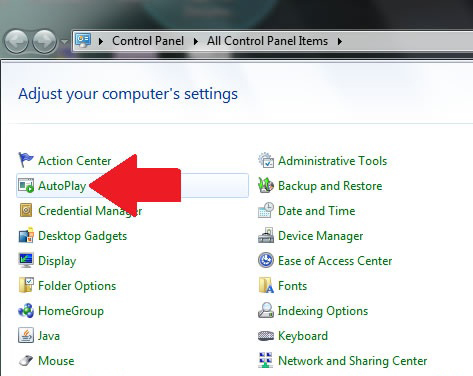
Task: Open the Ease of Access Center link
Action: [x=335, y=261]
